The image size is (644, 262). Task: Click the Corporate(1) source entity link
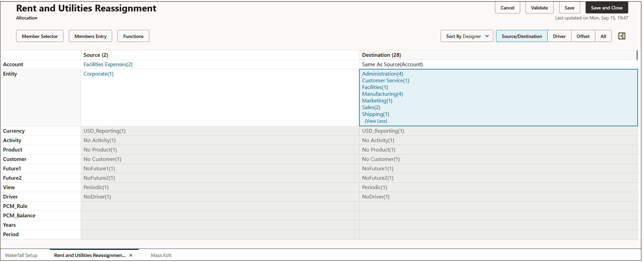coord(98,74)
